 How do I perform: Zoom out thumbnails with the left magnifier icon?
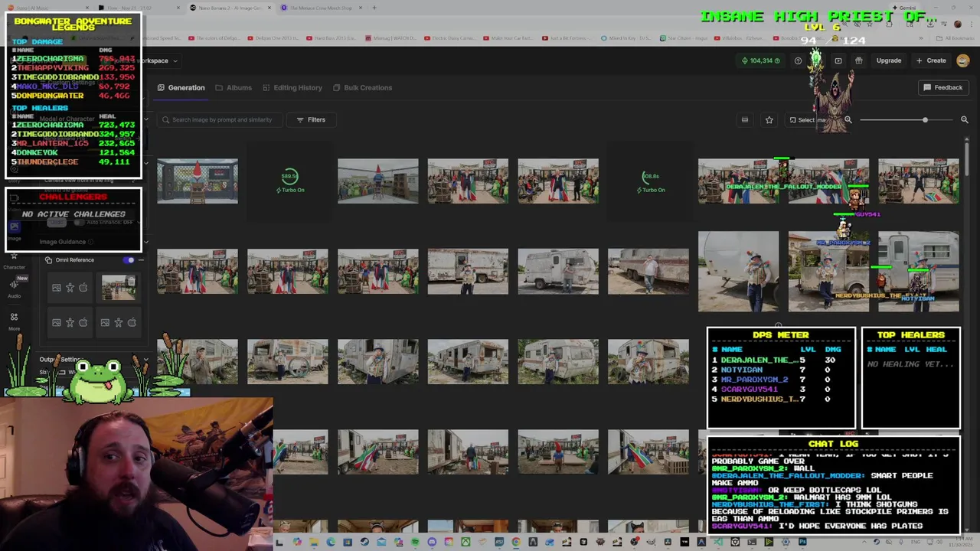848,119
